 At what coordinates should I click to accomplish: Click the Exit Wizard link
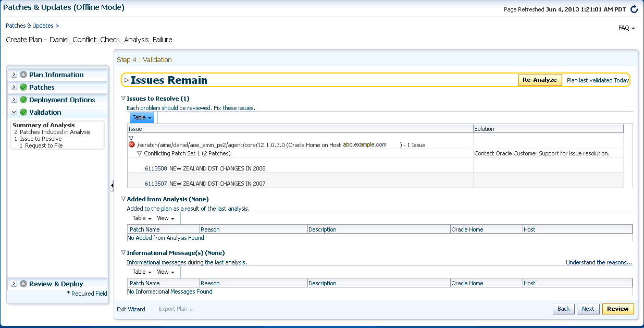(131, 309)
